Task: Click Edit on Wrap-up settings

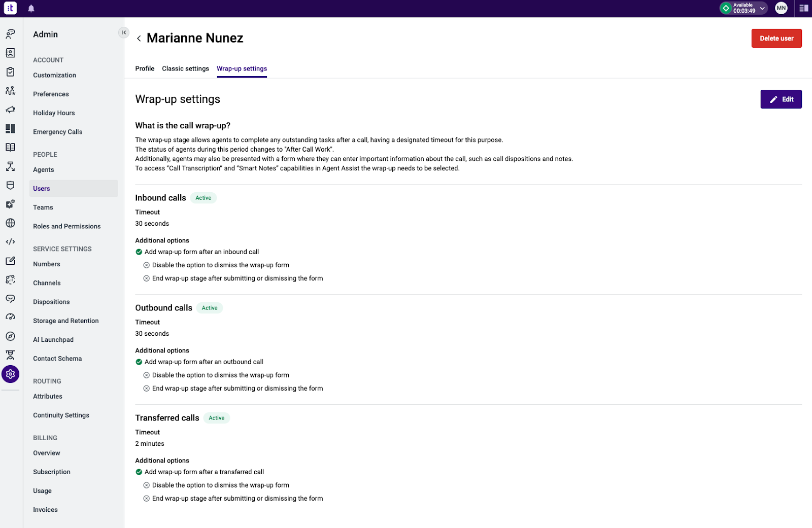Action: coord(781,99)
